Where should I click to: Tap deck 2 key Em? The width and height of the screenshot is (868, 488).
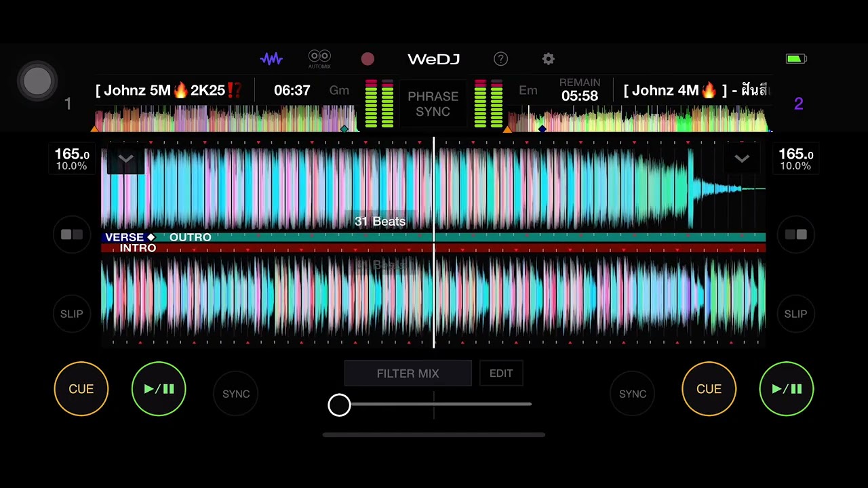(528, 90)
